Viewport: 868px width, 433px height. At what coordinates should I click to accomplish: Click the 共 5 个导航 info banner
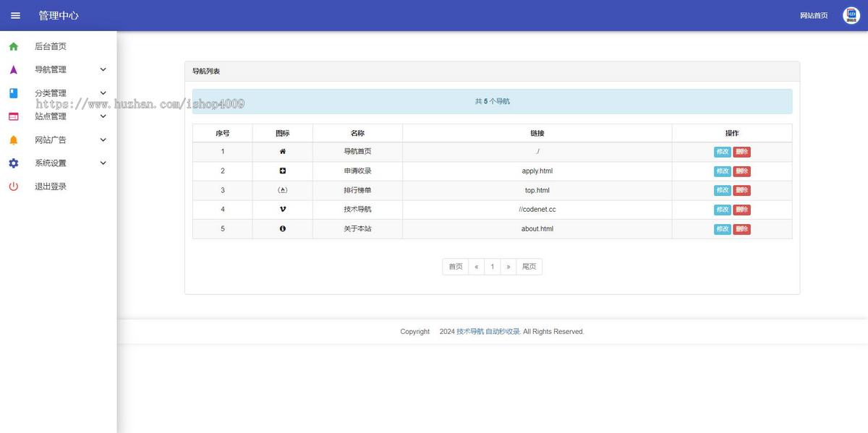click(x=493, y=101)
